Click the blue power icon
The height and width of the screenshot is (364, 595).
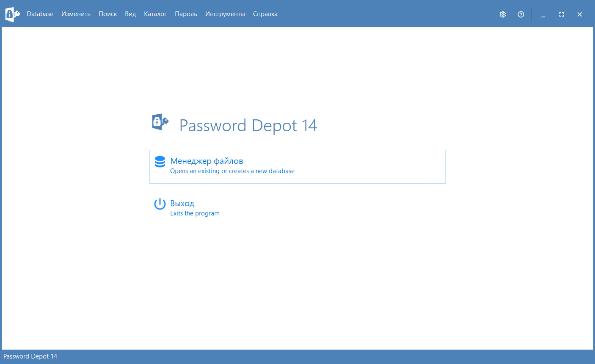160,204
